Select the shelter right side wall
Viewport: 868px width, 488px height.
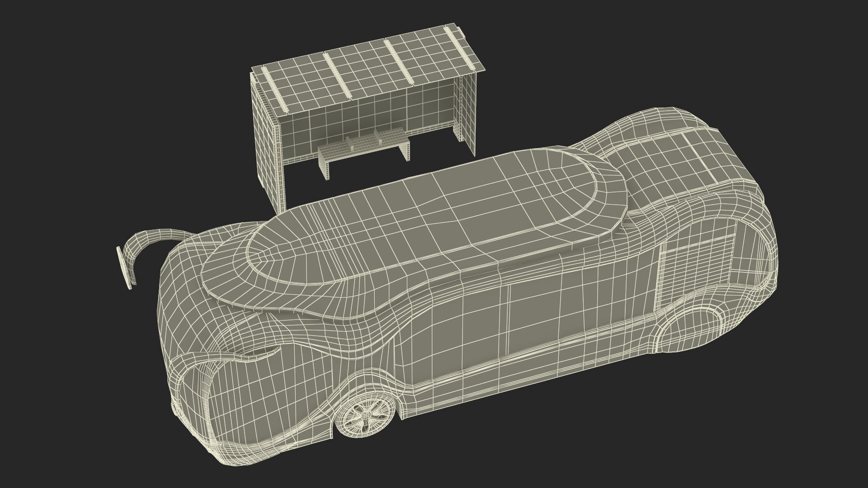(468, 111)
